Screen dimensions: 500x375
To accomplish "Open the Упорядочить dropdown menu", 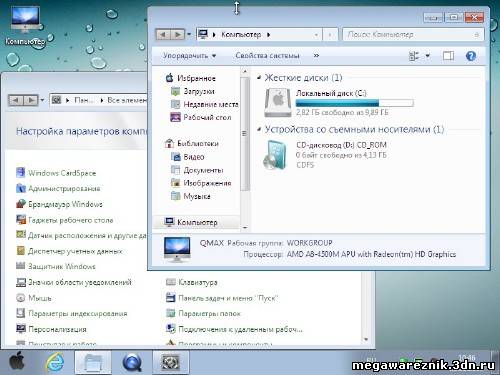I will point(189,56).
